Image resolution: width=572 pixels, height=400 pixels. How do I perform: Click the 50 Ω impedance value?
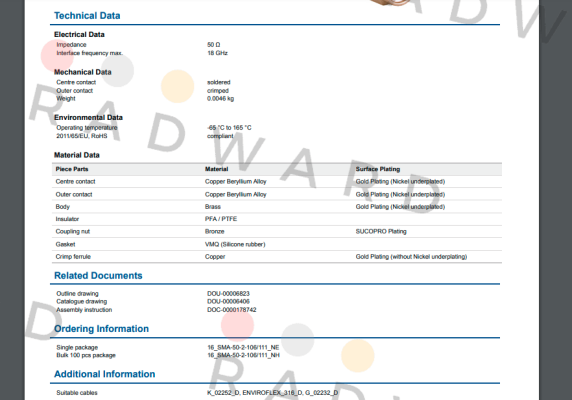[214, 44]
